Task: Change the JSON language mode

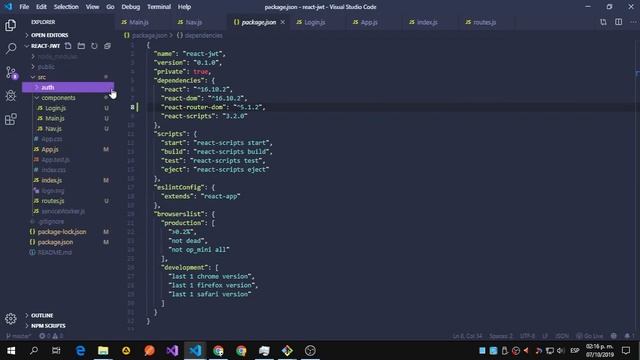Action: [x=562, y=336]
